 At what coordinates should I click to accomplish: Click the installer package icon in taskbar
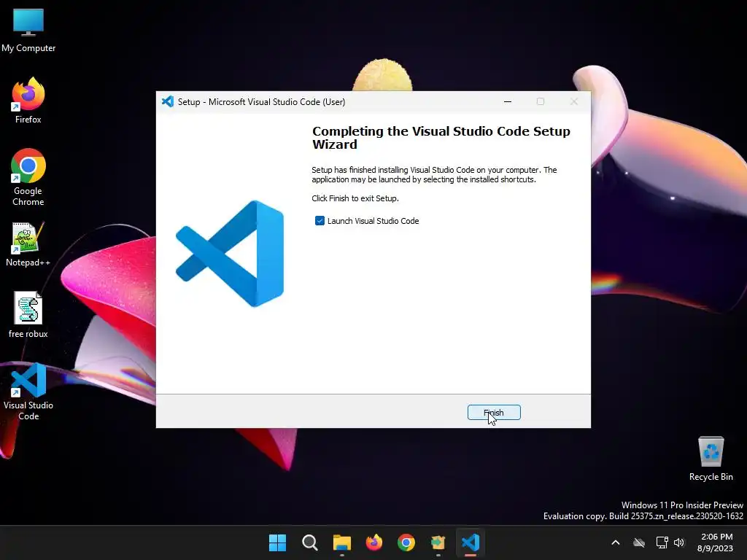438,542
